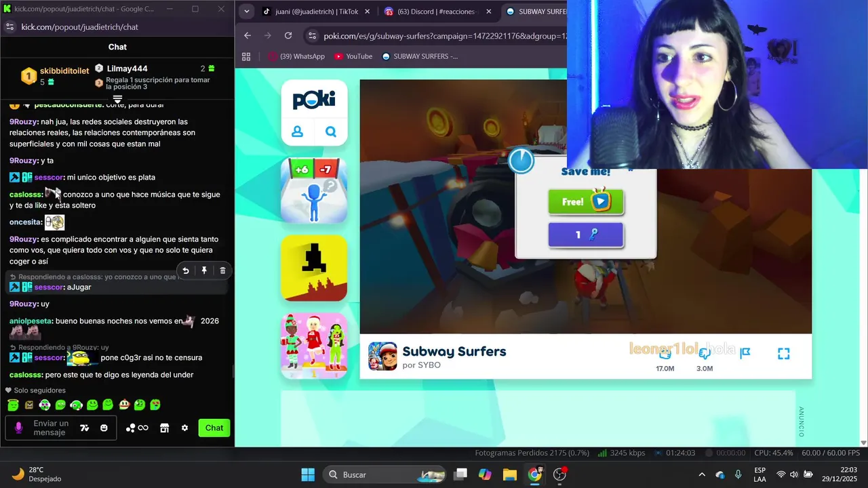868x488 pixels.
Task: Send message with green Chat button
Action: click(x=214, y=428)
